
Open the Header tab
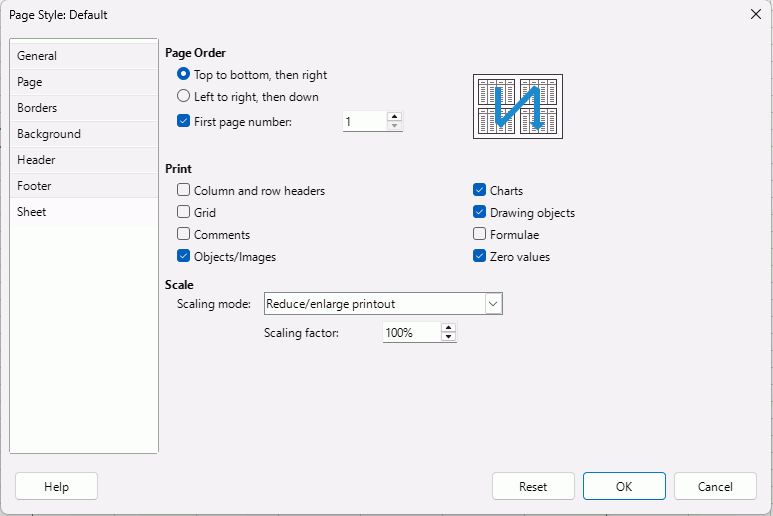pyautogui.click(x=36, y=160)
